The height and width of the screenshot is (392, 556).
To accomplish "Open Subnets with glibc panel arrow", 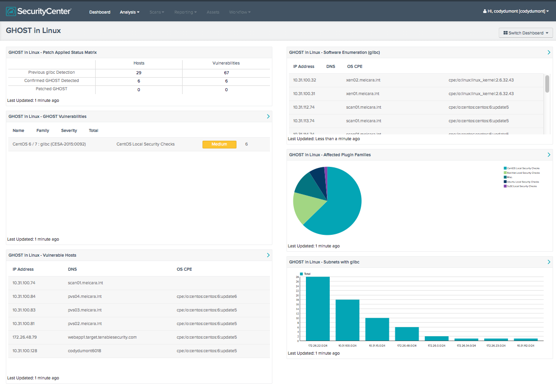I will point(549,262).
